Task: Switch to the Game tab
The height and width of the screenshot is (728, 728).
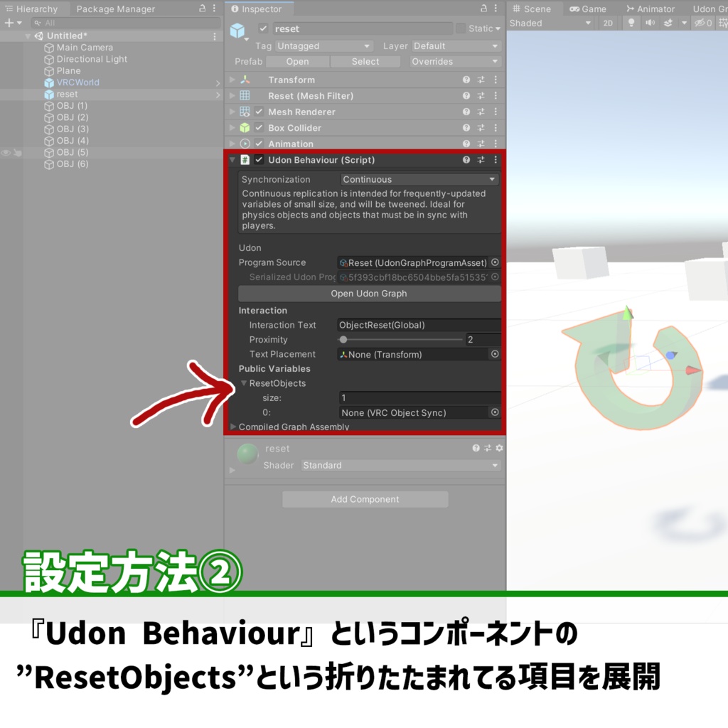Action: [589, 9]
